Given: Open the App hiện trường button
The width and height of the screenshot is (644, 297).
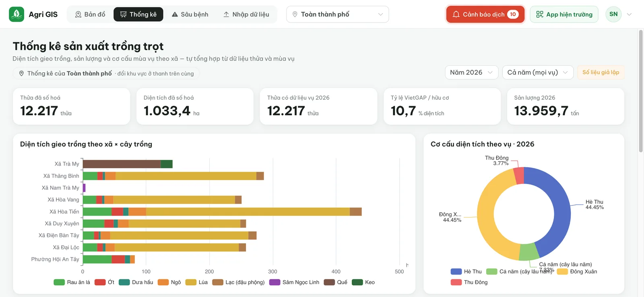Looking at the screenshot, I should [564, 14].
